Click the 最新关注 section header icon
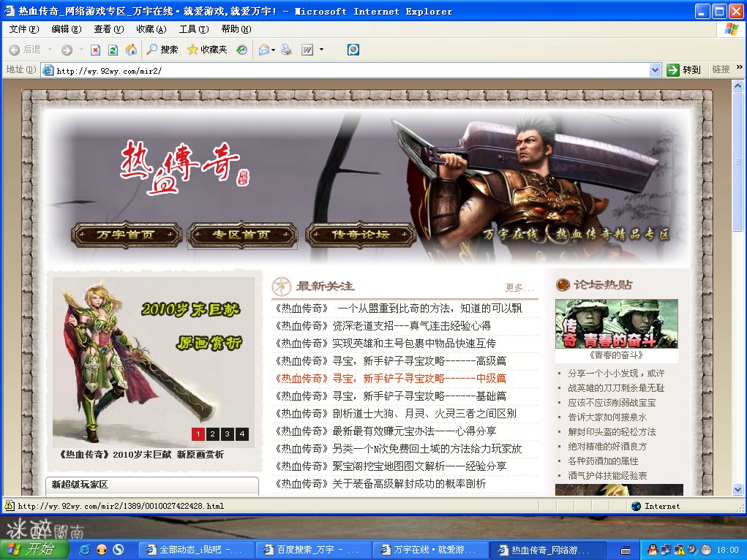Viewport: 747px width, 560px height. pyautogui.click(x=281, y=286)
